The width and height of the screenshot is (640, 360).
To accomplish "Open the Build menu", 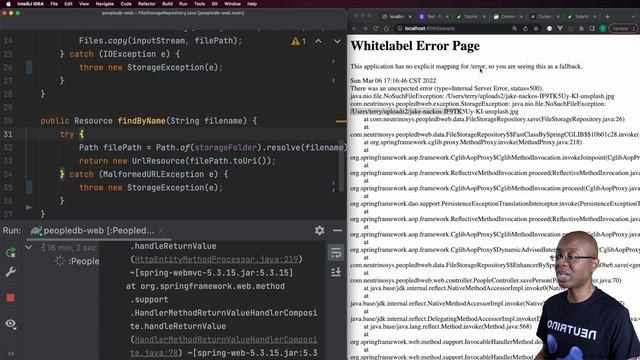I will pos(167,4).
